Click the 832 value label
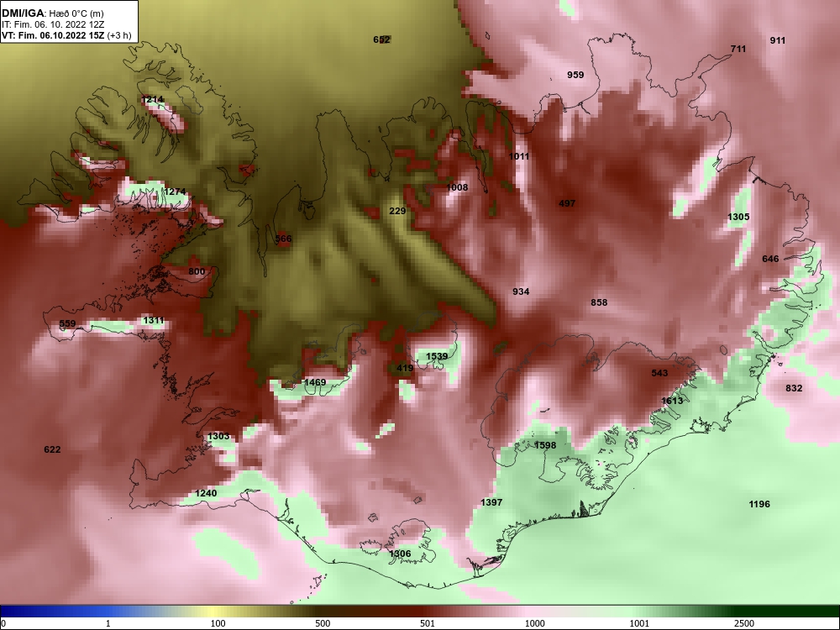The image size is (840, 630). click(794, 388)
